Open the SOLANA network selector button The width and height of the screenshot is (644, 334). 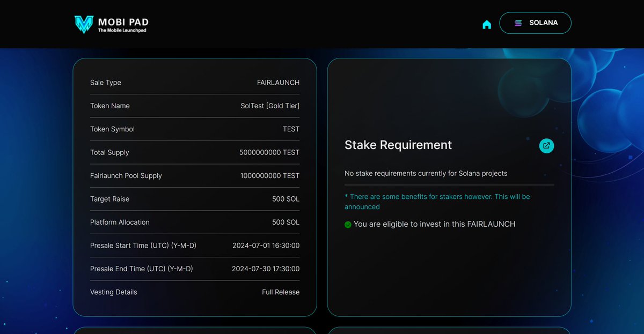coord(535,23)
